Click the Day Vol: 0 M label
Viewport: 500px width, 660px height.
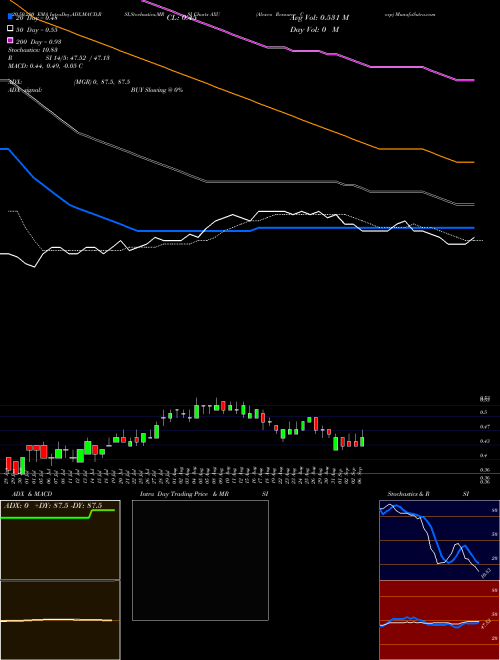[x=314, y=29]
